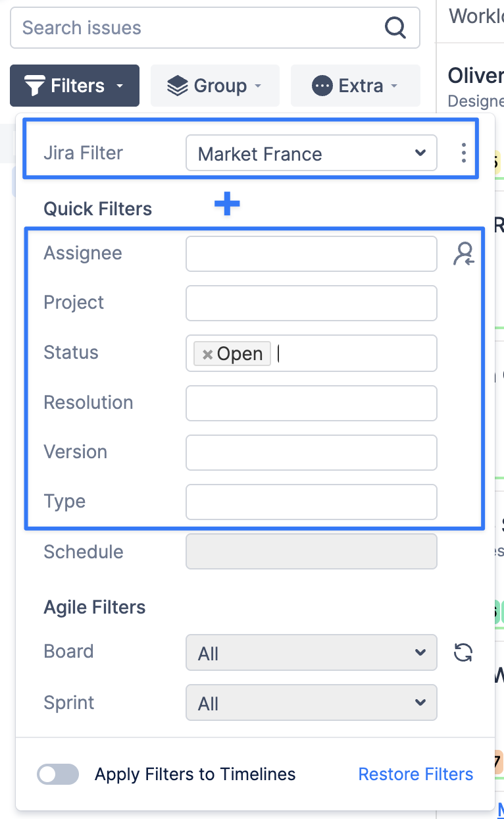Click the blue plus icon

(x=227, y=205)
